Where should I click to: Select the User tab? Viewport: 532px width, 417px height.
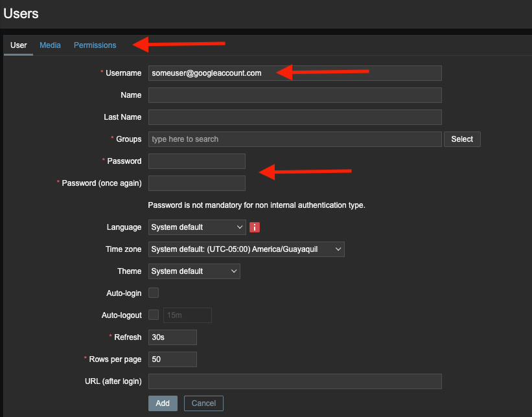click(19, 45)
